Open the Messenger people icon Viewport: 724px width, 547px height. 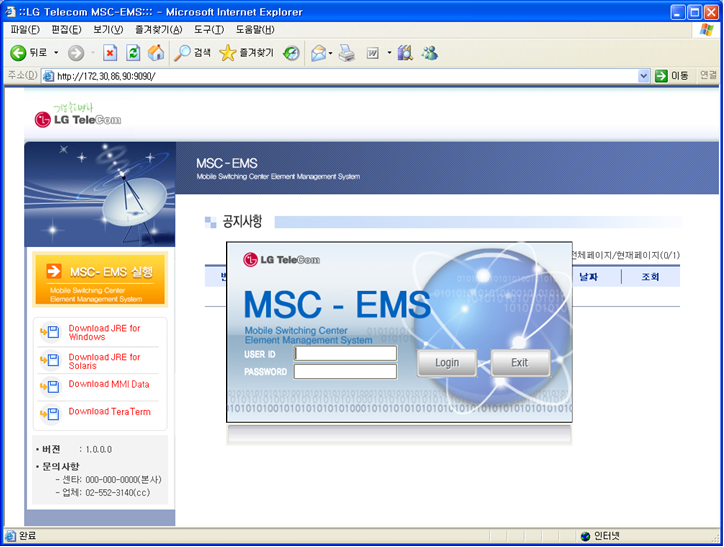pyautogui.click(x=429, y=53)
